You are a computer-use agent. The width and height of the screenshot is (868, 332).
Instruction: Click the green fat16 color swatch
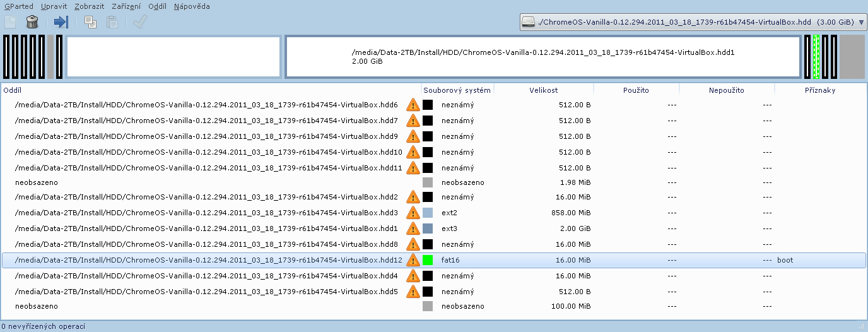pos(428,260)
